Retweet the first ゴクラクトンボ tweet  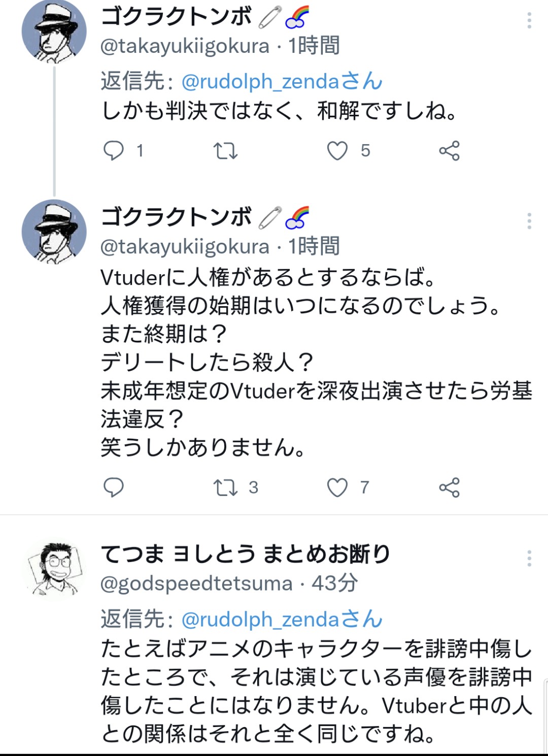225,151
